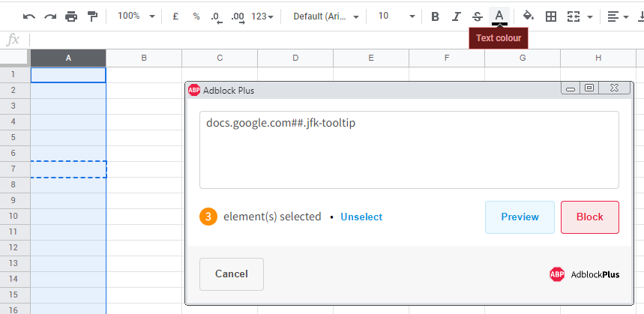The width and height of the screenshot is (644, 314).
Task: Click the AdblockPlus logo in footer
Action: [585, 274]
